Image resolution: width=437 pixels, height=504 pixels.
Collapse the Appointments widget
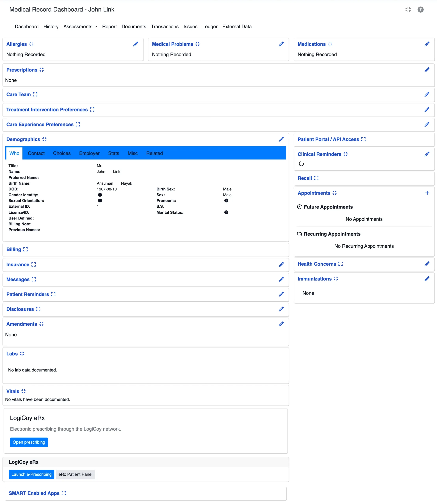[335, 193]
